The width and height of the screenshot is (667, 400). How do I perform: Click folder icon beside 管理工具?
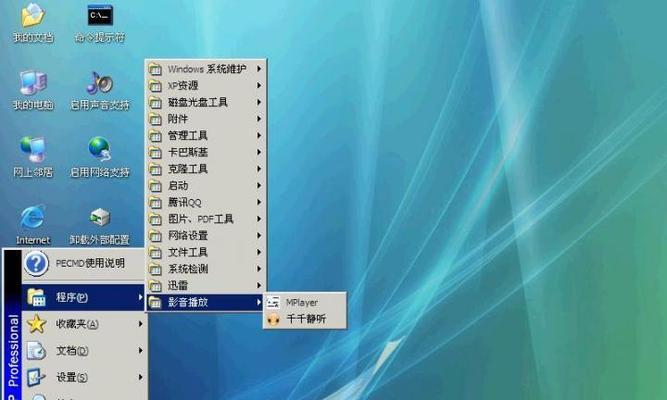(155, 136)
